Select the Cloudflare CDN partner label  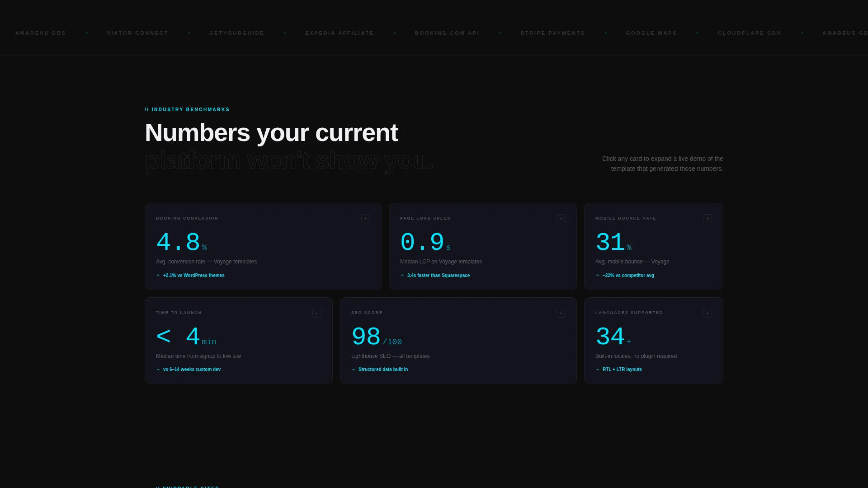coord(750,33)
